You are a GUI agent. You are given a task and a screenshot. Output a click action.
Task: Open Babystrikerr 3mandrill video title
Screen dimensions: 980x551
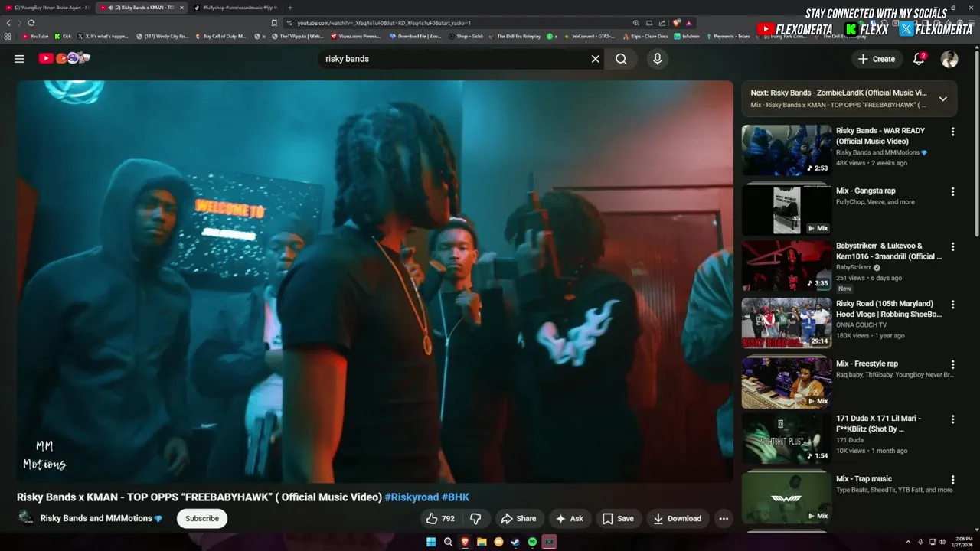pyautogui.click(x=889, y=251)
